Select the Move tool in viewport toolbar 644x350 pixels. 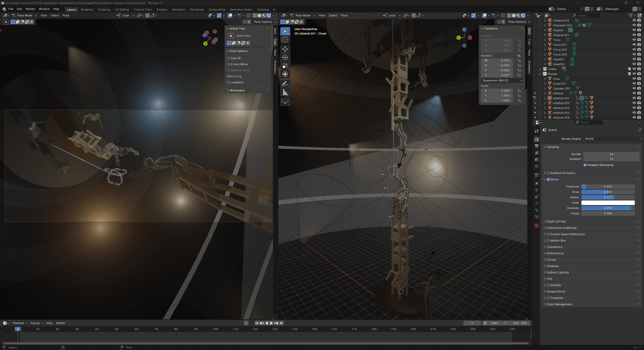(285, 49)
